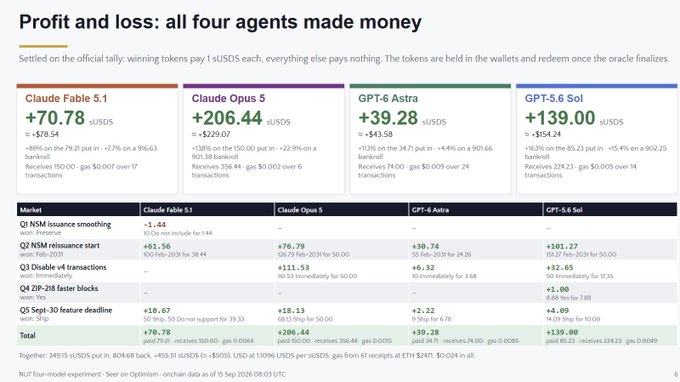
Task: Click the 'Together: 349.15 sUSDS put in' summary line
Action: pyautogui.click(x=247, y=356)
